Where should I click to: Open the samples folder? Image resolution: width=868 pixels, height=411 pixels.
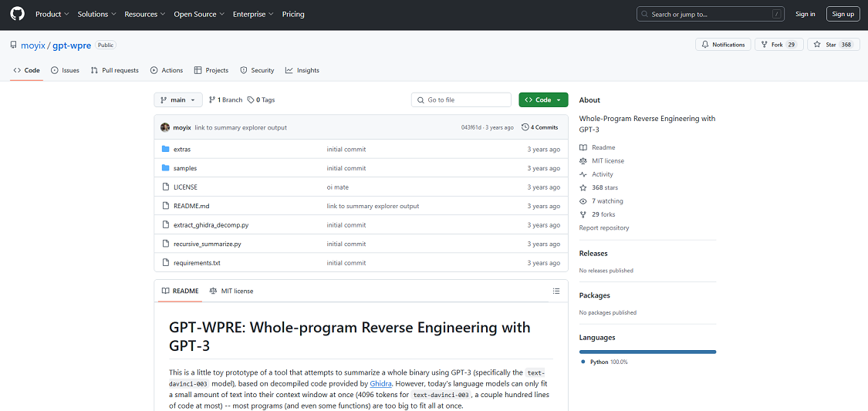pyautogui.click(x=185, y=168)
